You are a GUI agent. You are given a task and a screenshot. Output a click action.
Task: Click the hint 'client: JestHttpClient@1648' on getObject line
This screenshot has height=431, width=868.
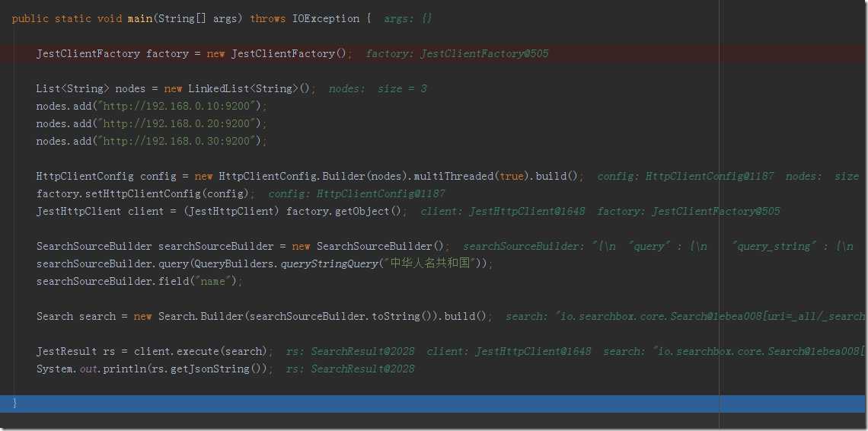tap(503, 212)
